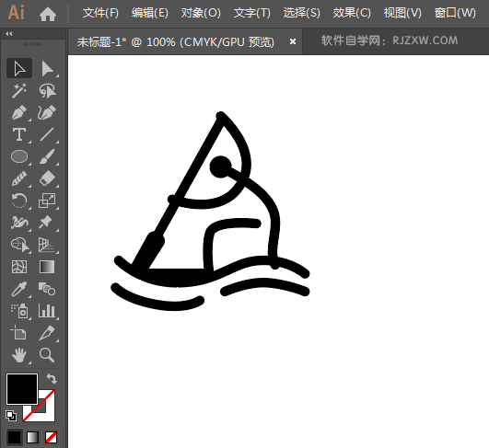
Task: Open the 效果(C) menu
Action: point(352,13)
